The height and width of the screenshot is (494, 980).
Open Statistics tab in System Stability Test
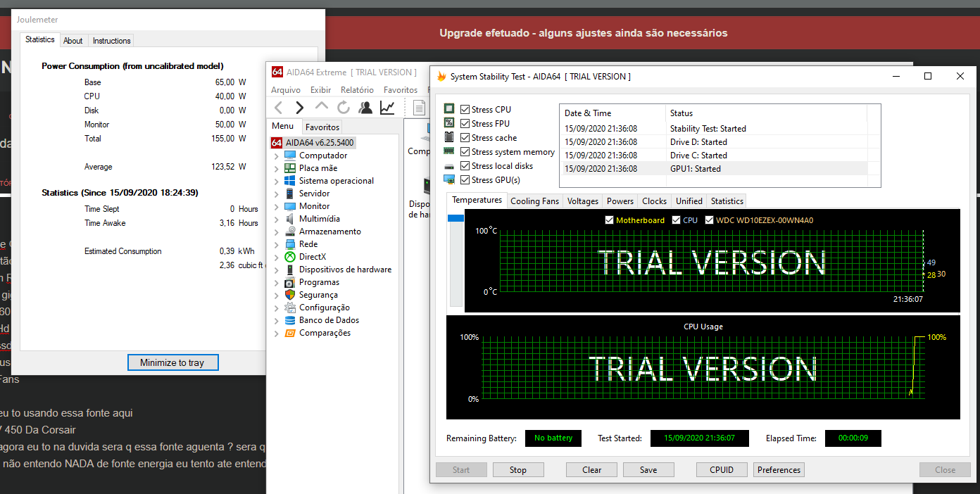[x=727, y=201]
